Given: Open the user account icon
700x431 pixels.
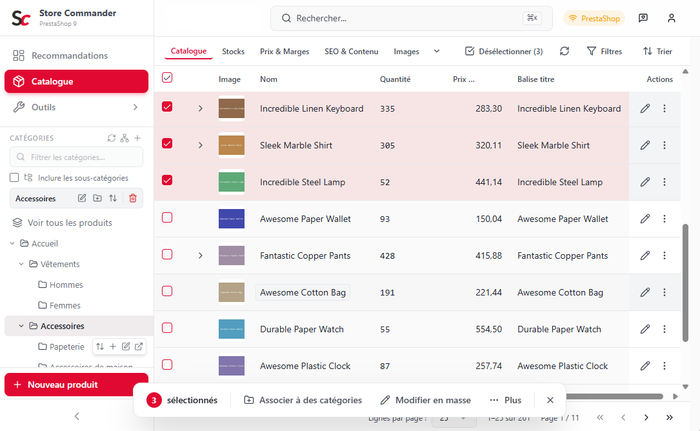Looking at the screenshot, I should coord(671,18).
